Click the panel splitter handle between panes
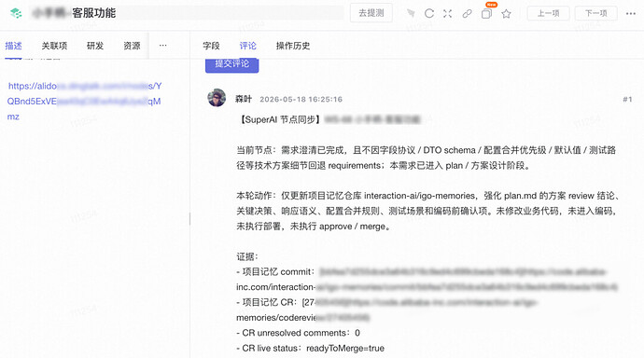 click(x=189, y=218)
